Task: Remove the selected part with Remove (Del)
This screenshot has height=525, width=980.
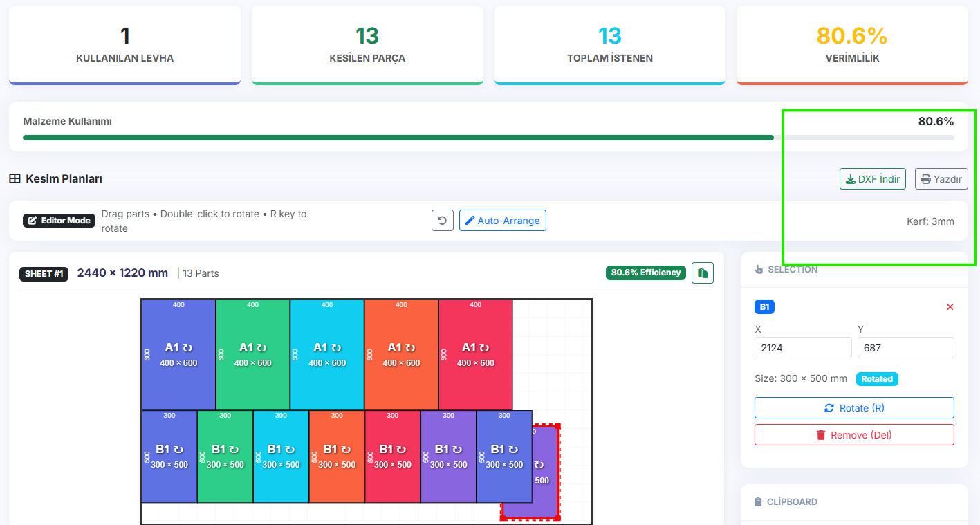Action: coord(854,435)
